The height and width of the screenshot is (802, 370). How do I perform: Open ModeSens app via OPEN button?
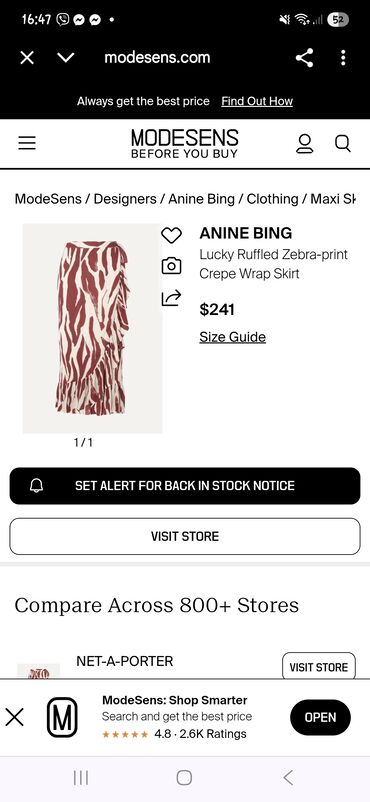click(x=320, y=717)
